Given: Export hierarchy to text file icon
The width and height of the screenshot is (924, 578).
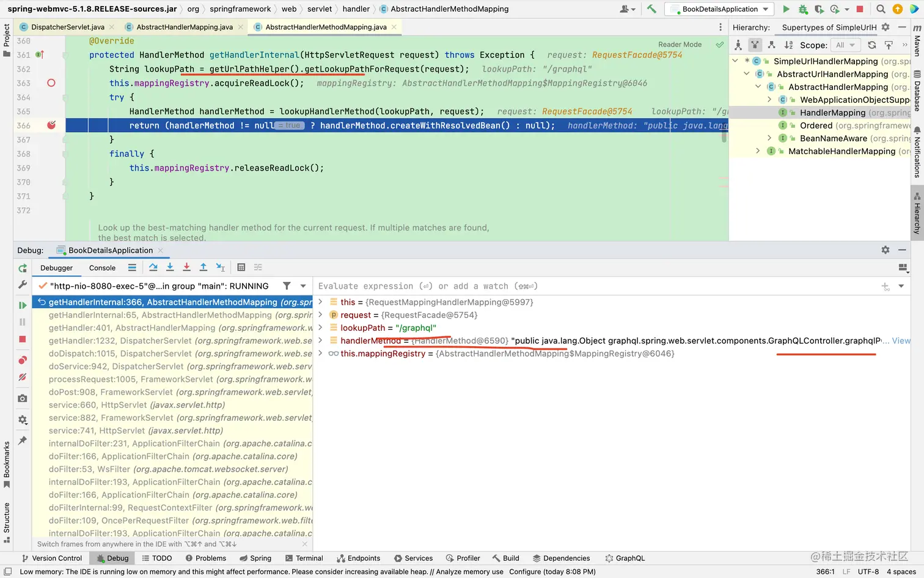Looking at the screenshot, I should [889, 45].
